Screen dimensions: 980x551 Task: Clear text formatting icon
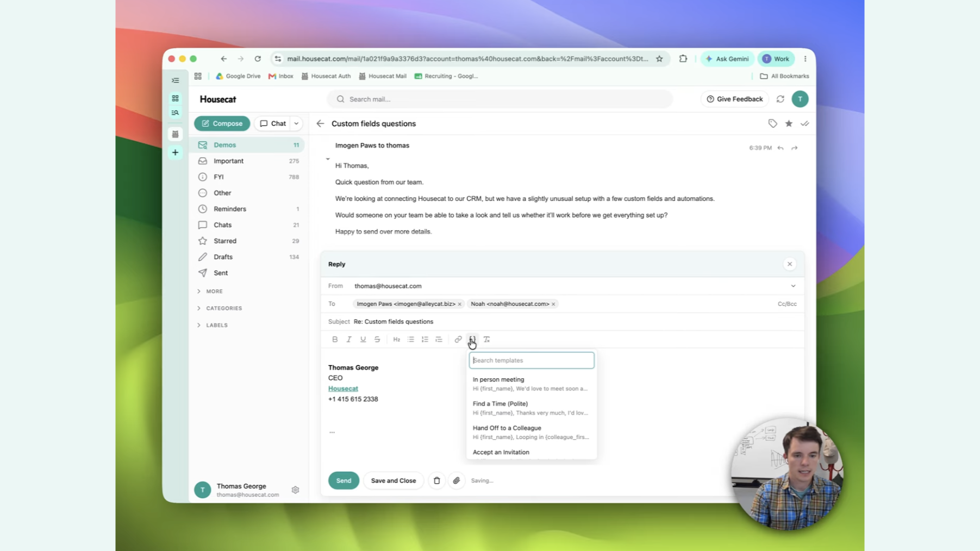[487, 339]
